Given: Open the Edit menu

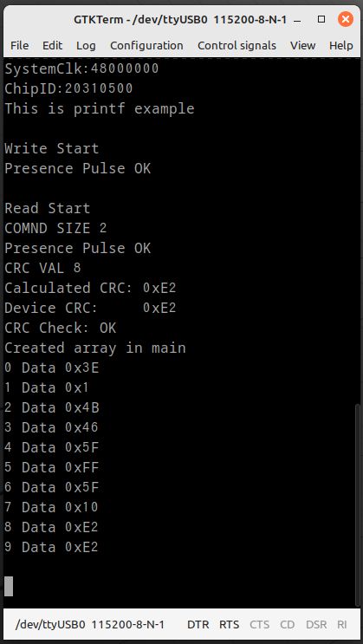Looking at the screenshot, I should [x=53, y=45].
